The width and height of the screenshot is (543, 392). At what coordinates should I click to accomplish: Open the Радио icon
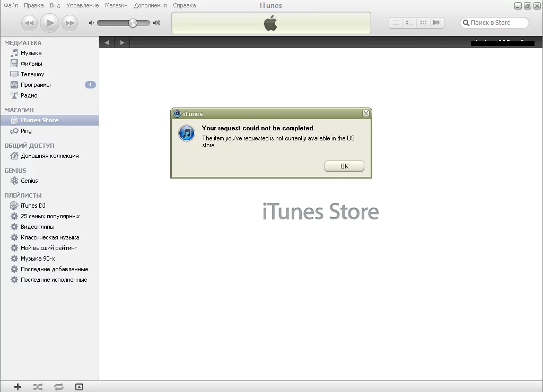coord(14,95)
